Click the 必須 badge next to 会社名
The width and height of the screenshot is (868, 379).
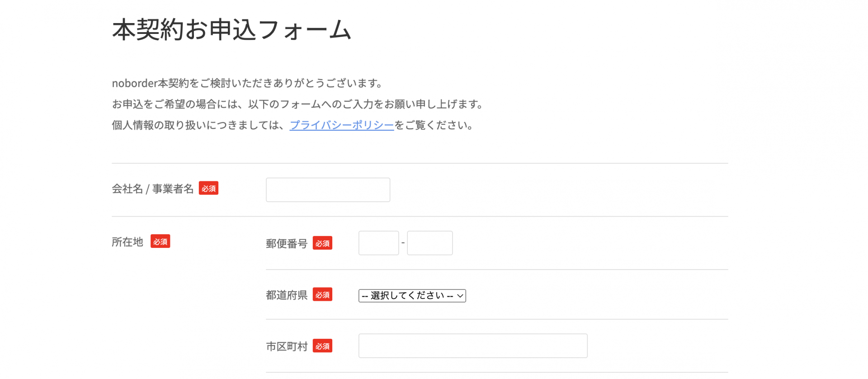pos(208,188)
